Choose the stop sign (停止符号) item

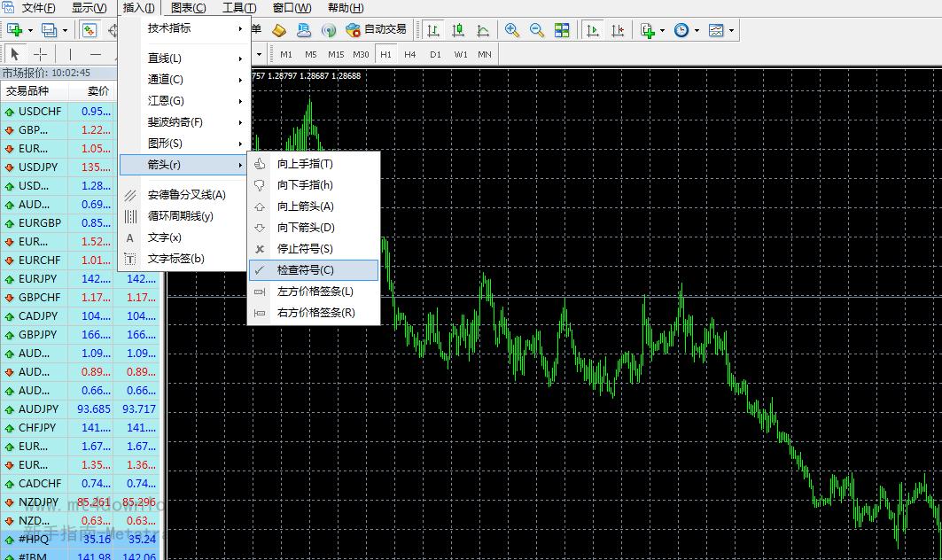(305, 249)
